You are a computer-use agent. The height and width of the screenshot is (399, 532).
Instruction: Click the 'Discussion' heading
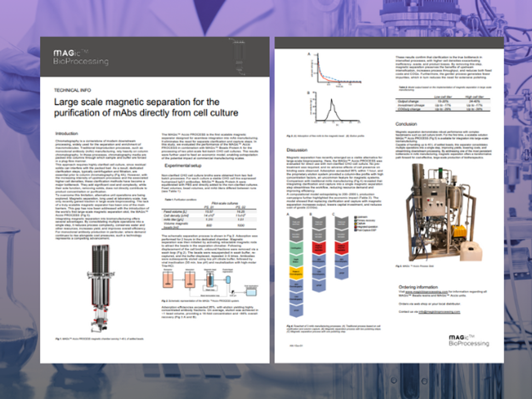point(297,150)
